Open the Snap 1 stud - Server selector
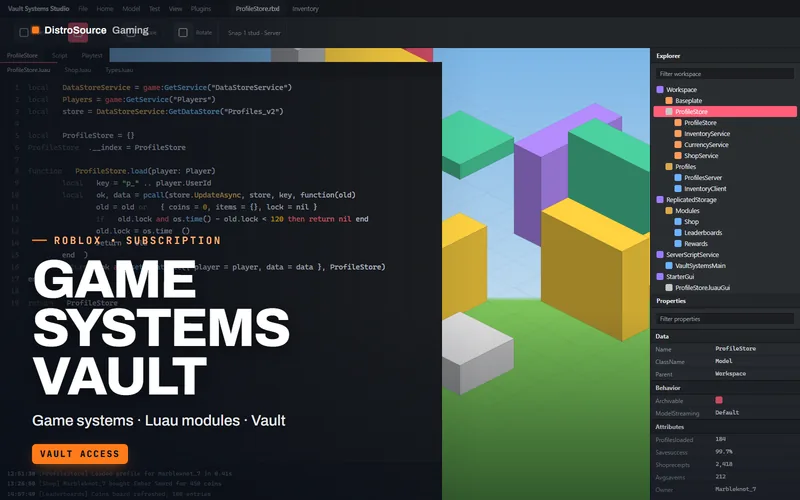 point(254,33)
